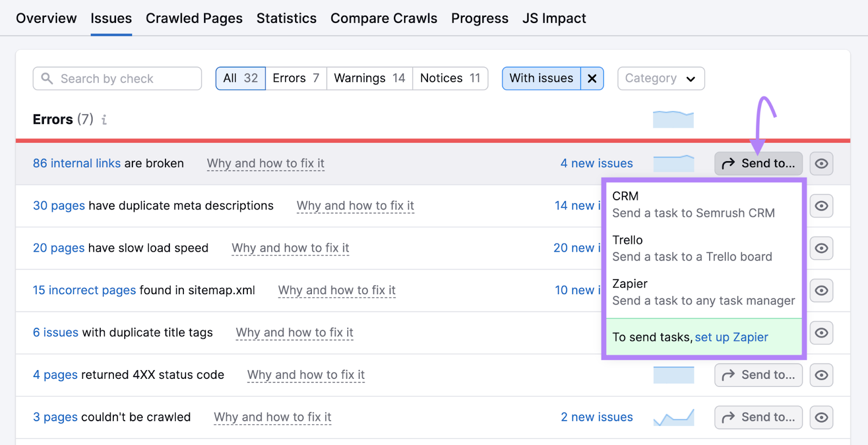Image resolution: width=868 pixels, height=445 pixels.
Task: Click the Errors header trend chart
Action: click(x=673, y=119)
